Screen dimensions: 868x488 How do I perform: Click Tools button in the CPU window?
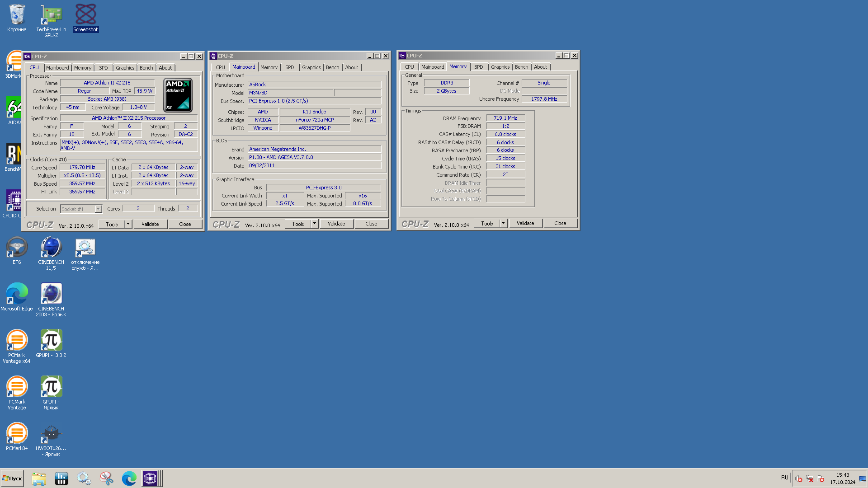pos(112,224)
